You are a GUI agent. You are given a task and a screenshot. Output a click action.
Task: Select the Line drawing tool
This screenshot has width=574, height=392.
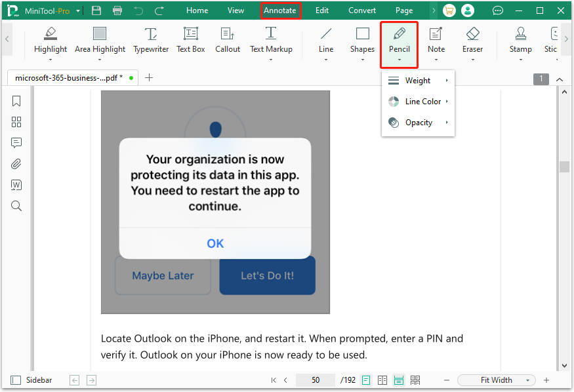point(326,40)
